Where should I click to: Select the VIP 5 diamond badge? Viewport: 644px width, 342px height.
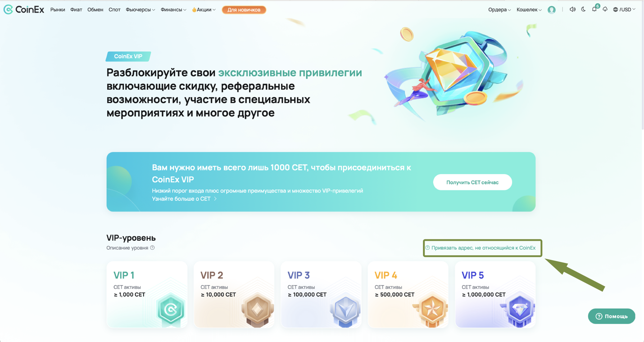tap(519, 309)
